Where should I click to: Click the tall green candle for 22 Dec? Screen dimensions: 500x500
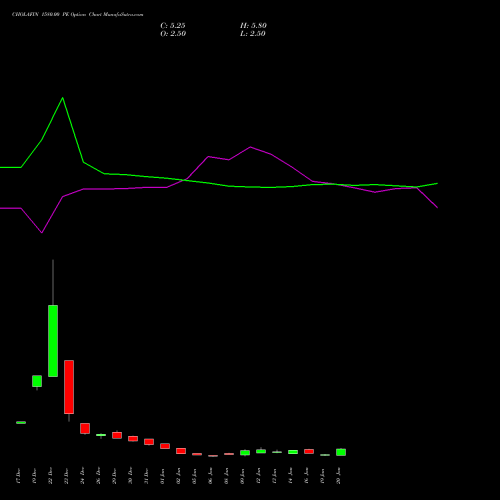tap(53, 341)
